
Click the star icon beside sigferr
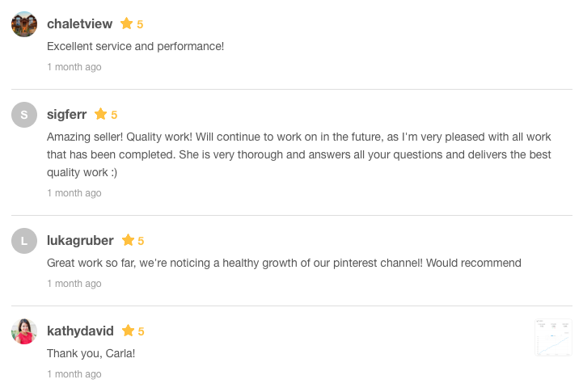[x=100, y=114]
